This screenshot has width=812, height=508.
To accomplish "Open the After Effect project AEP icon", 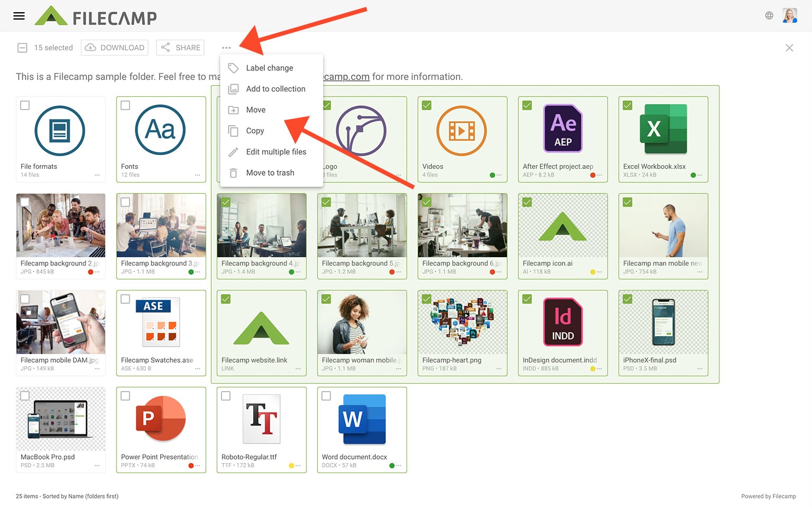I will [x=563, y=129].
